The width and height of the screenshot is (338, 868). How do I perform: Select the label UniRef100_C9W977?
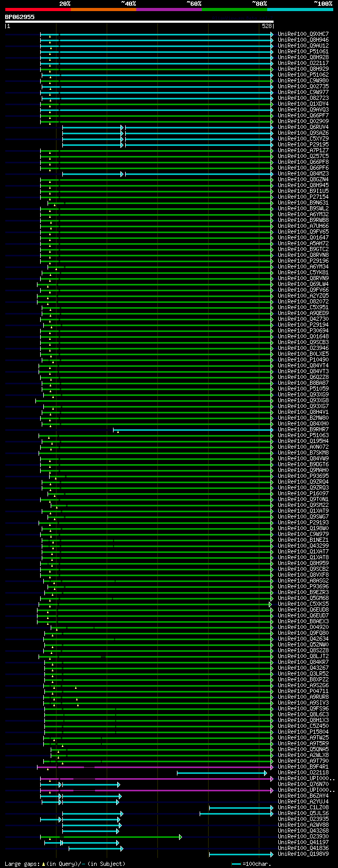(x=303, y=92)
